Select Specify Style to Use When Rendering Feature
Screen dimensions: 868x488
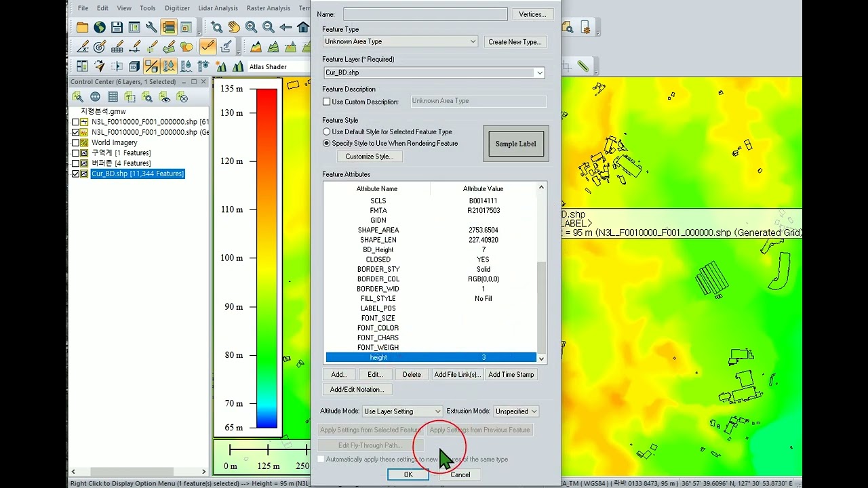(x=327, y=143)
